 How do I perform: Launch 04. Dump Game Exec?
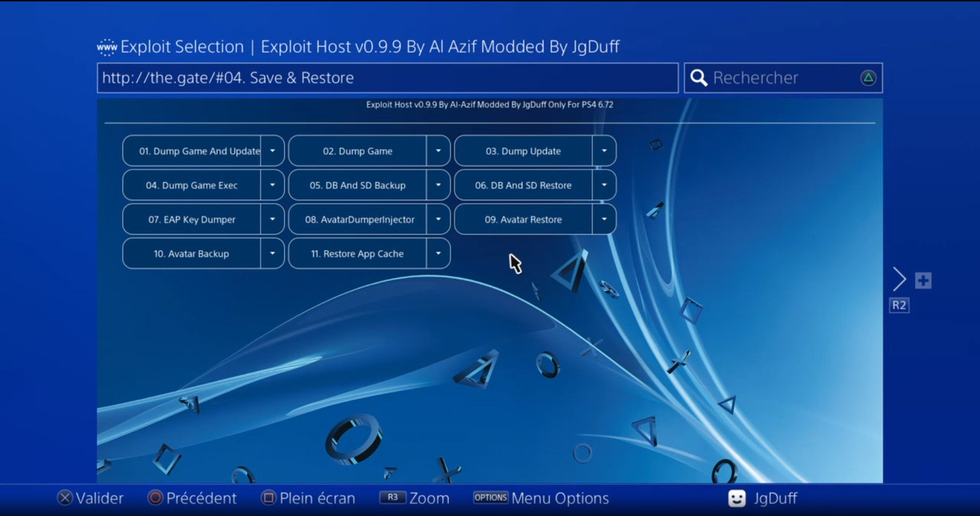[x=192, y=185]
